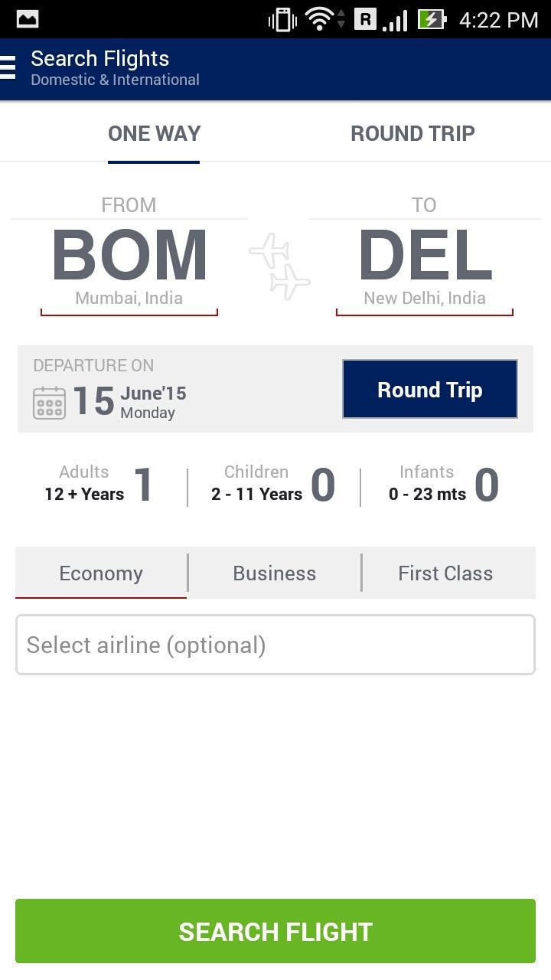This screenshot has height=980, width=551.
Task: Select Business travel class
Action: 275,573
